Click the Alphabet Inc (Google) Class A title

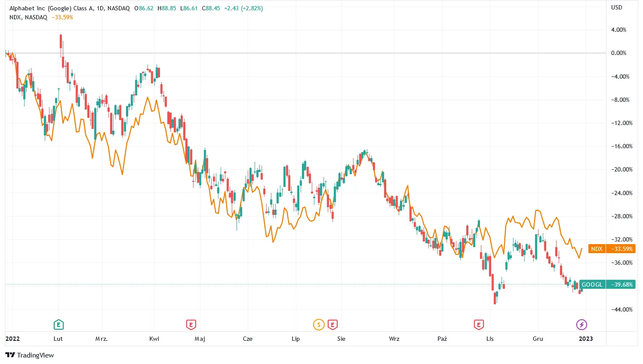[x=52, y=8]
